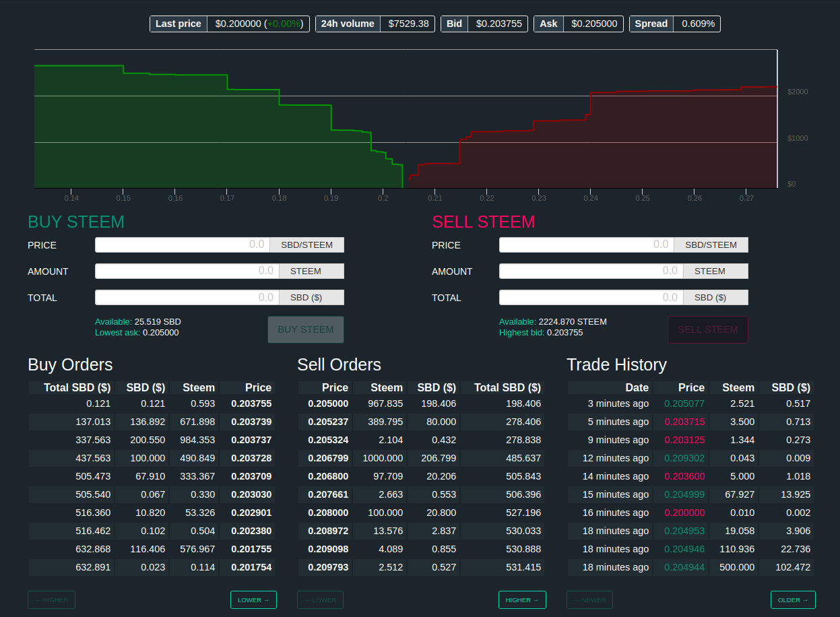Viewport: 840px width, 617px height.
Task: Select buy order at price 0.201754
Action: [x=150, y=567]
